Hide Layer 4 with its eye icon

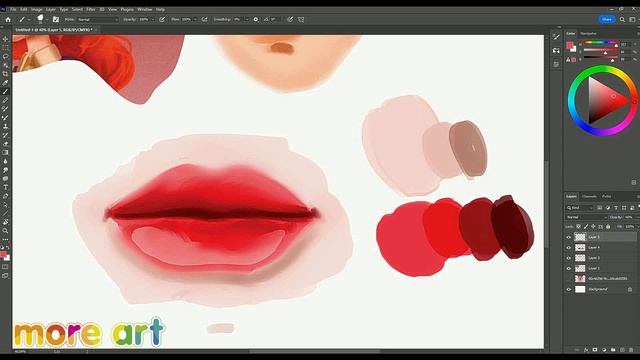[x=569, y=247]
